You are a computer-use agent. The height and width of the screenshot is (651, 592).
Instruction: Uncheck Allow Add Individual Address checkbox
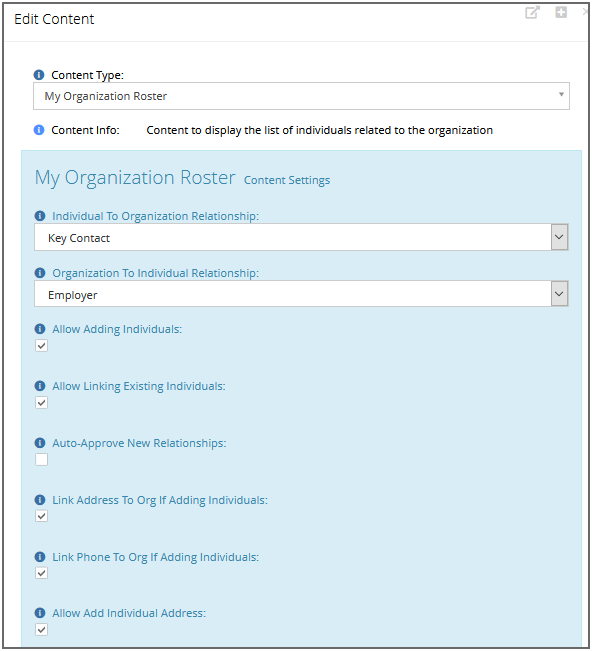coord(42,630)
